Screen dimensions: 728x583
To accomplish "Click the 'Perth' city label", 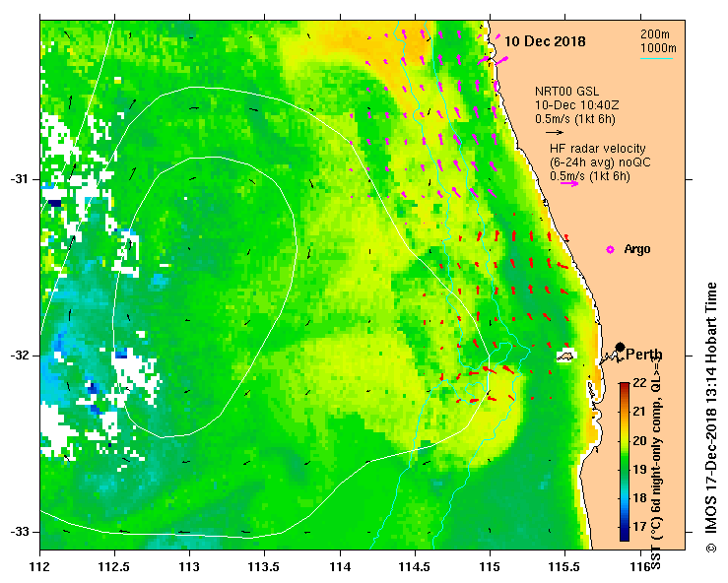I will [x=644, y=356].
